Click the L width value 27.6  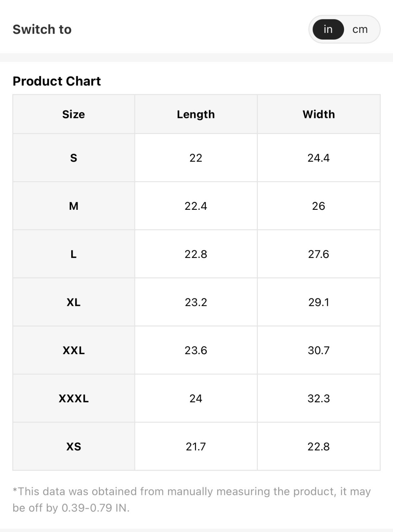318,254
